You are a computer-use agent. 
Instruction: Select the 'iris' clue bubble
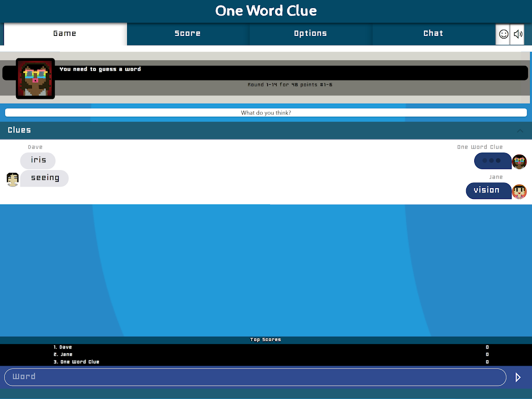(38, 160)
